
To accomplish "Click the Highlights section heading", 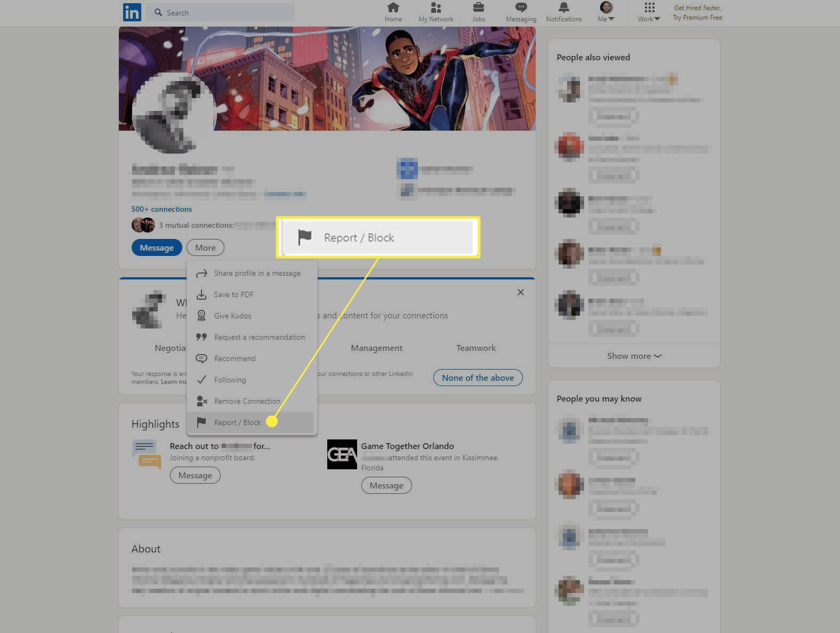I will [x=156, y=424].
